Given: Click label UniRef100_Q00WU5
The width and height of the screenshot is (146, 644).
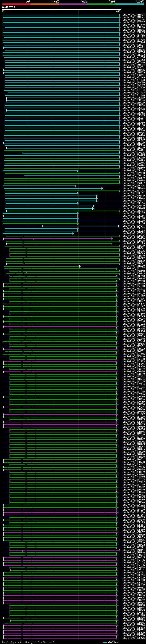Looking at the screenshot, I should (x=134, y=153).
